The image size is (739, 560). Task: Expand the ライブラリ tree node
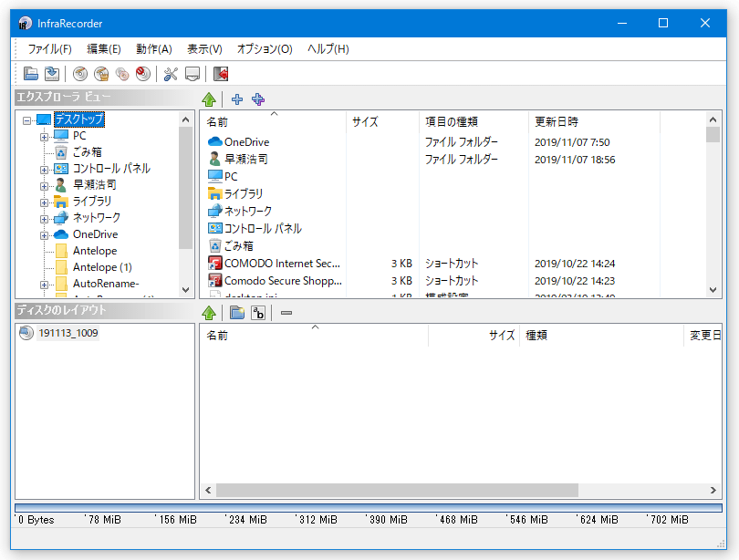click(x=44, y=202)
